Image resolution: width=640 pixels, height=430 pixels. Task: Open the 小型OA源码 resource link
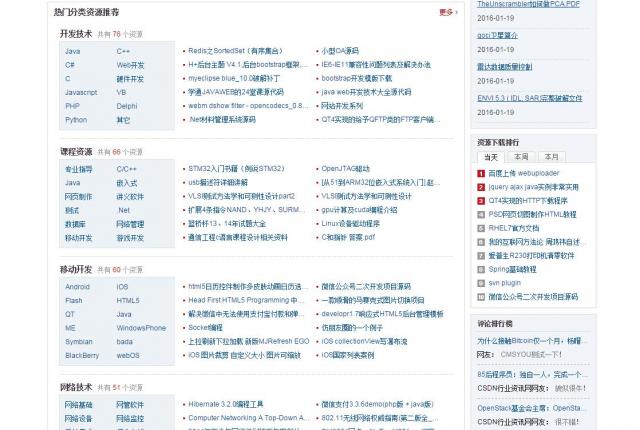click(x=340, y=51)
